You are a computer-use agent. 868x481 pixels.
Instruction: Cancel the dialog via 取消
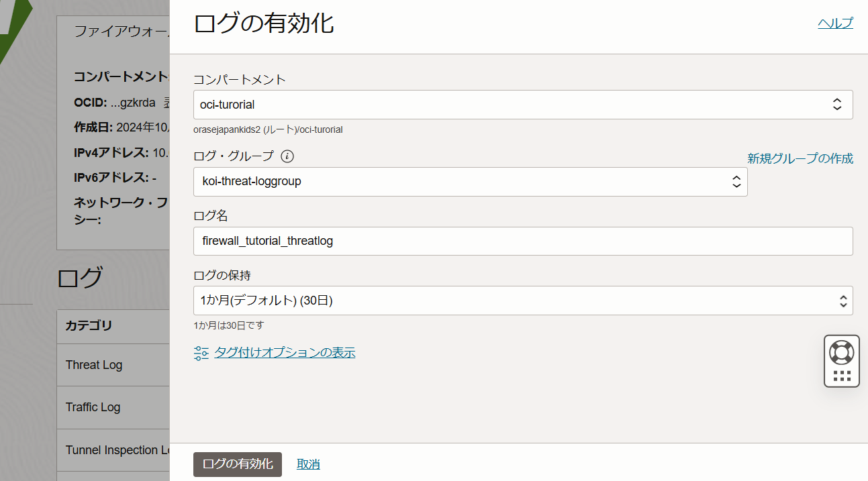pyautogui.click(x=308, y=464)
